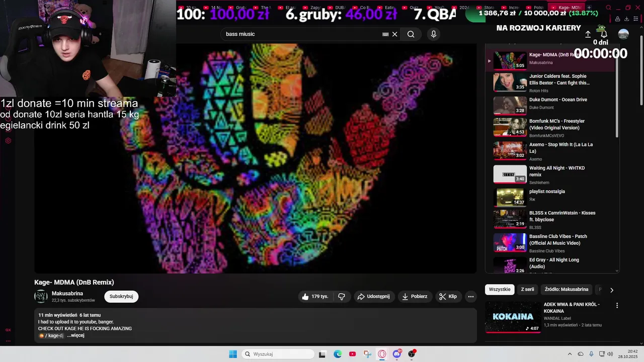This screenshot has height=362, width=644.
Task: Switch to the Stora browser tab
Action: pyautogui.click(x=485, y=8)
